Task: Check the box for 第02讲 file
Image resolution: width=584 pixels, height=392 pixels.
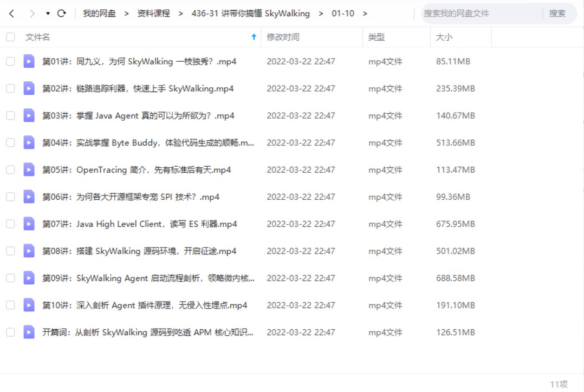Action: click(x=10, y=88)
